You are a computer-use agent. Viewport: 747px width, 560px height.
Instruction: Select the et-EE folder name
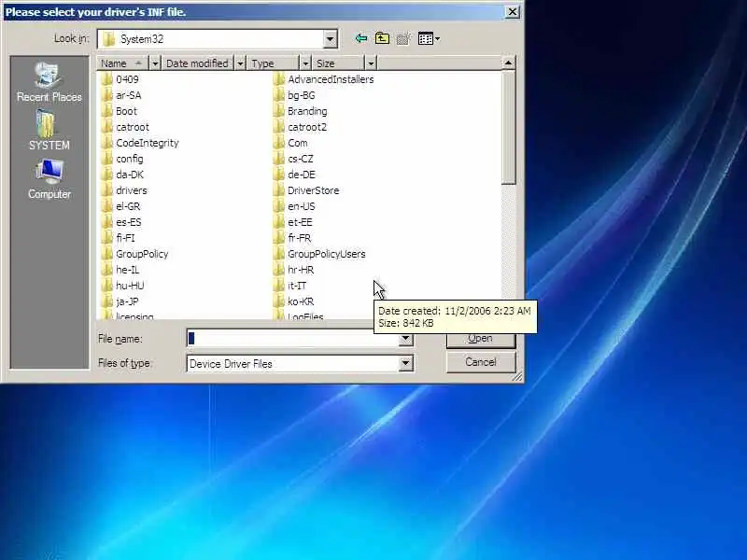tap(300, 222)
